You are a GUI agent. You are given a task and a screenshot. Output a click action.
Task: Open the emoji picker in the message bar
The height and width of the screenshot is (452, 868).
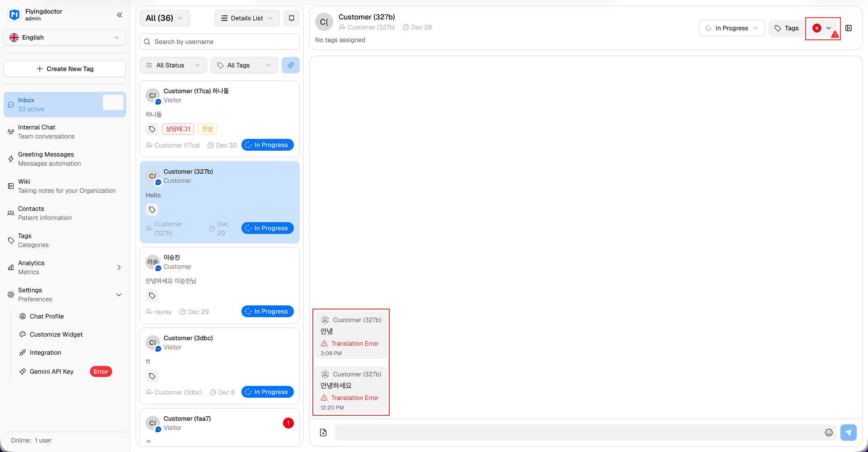point(829,432)
